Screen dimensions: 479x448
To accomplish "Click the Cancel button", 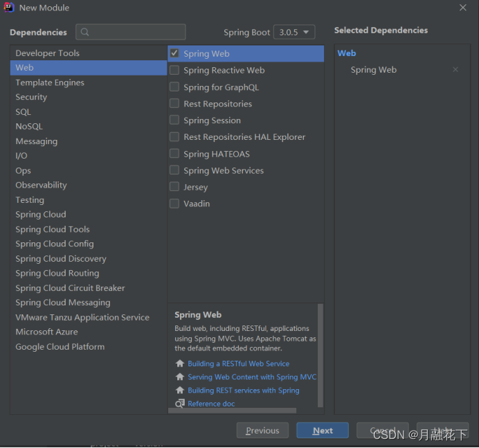I will (x=383, y=430).
